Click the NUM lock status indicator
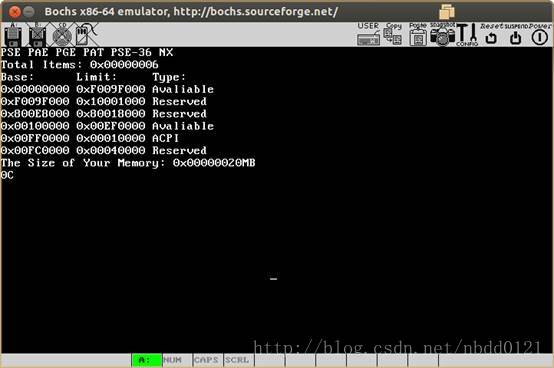Image resolution: width=554 pixels, height=368 pixels. pyautogui.click(x=177, y=360)
